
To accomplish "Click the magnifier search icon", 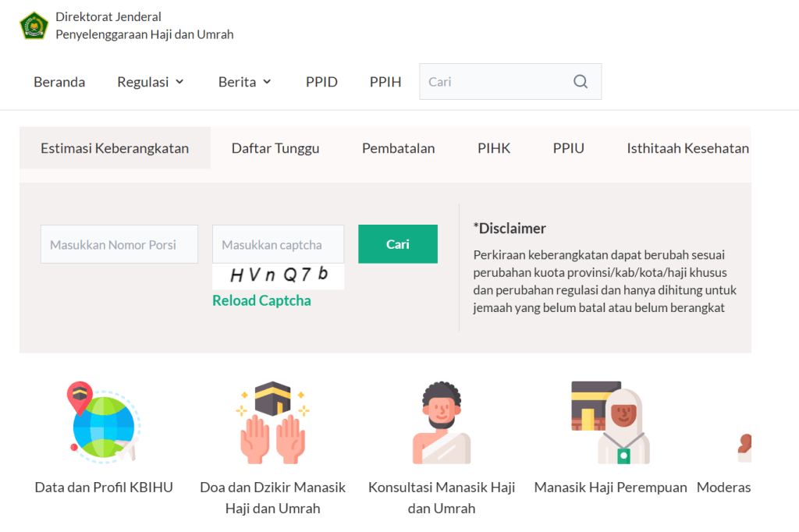I will click(581, 82).
